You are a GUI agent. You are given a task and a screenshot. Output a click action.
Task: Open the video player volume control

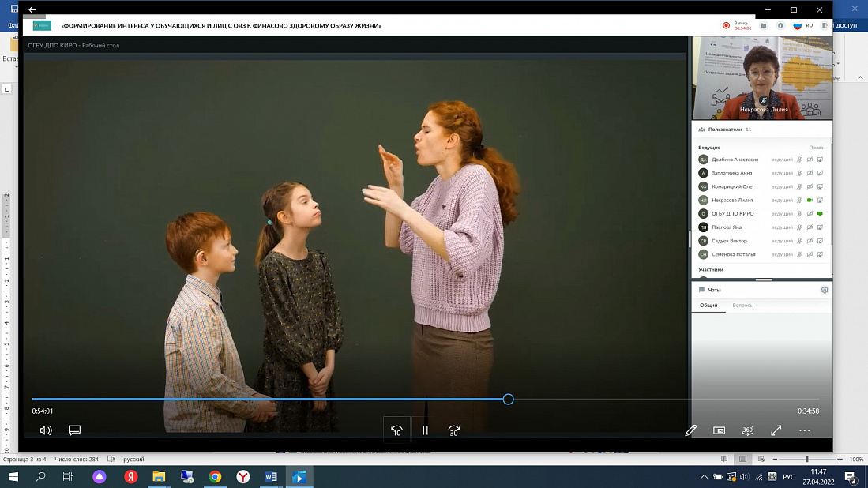(x=46, y=430)
